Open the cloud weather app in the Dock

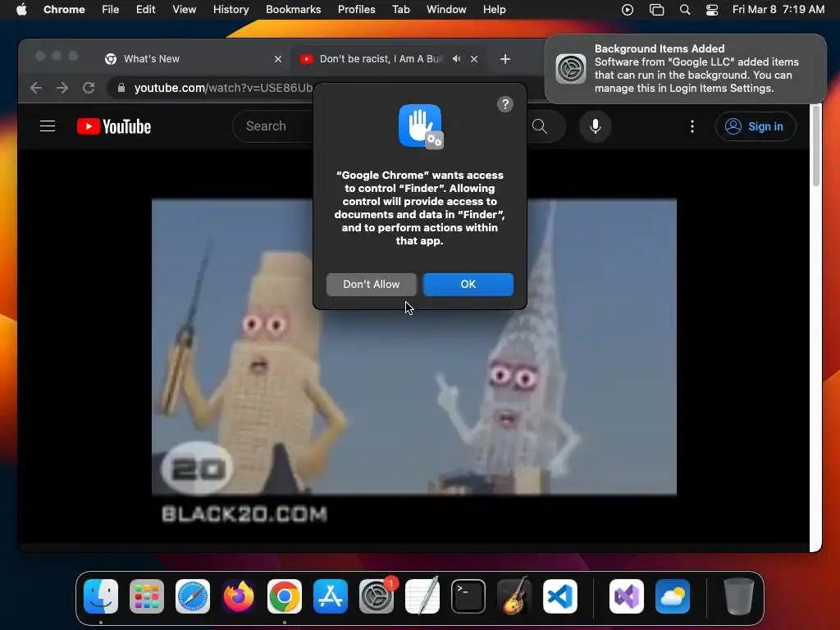(x=673, y=596)
